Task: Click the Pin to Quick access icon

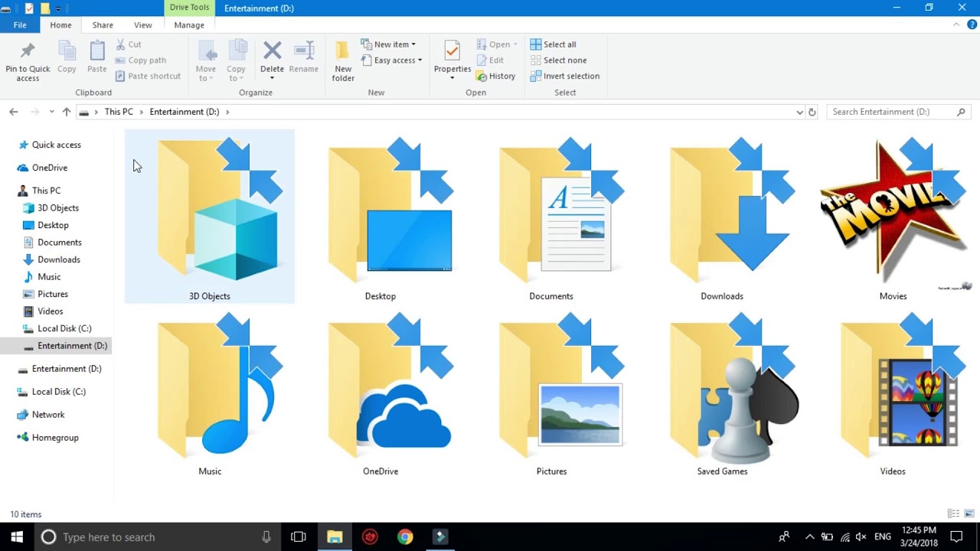Action: tap(28, 52)
